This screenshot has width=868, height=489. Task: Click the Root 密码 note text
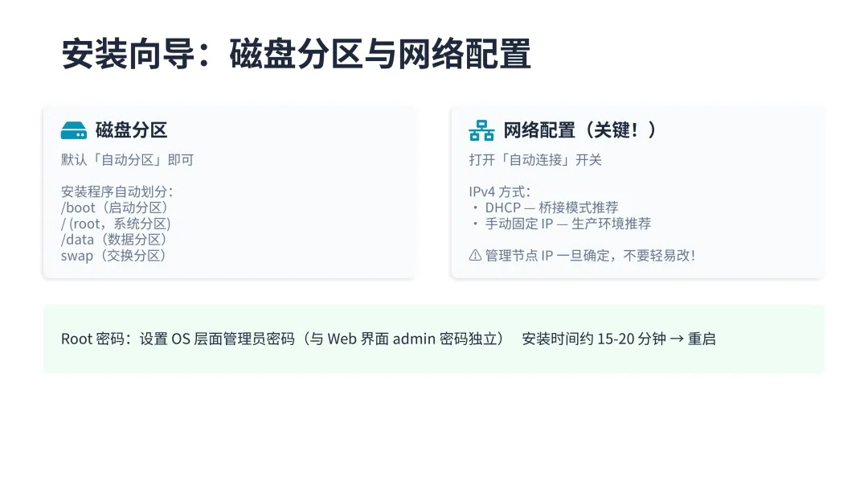click(x=283, y=339)
